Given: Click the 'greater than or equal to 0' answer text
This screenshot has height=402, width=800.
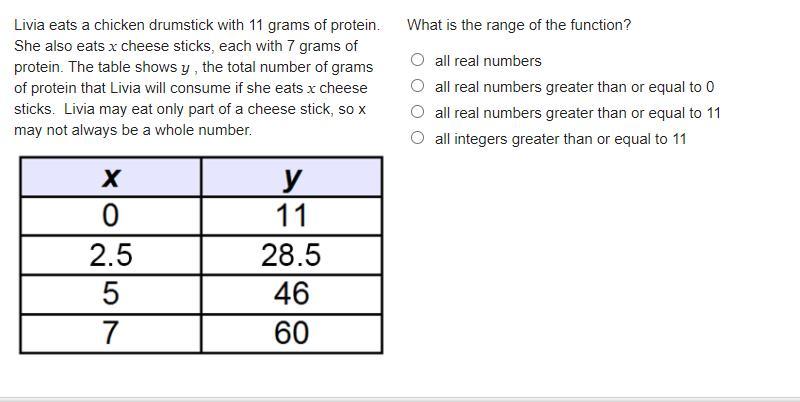Looking at the screenshot, I should 630,87.
